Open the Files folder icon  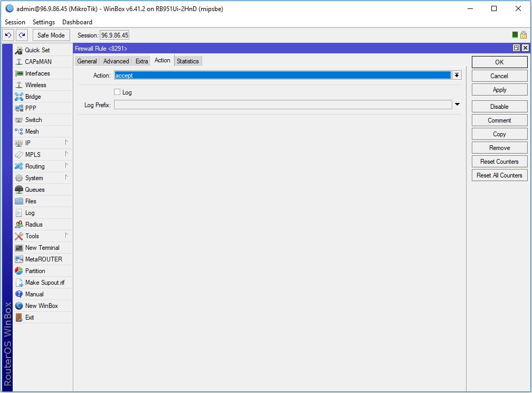(19, 201)
